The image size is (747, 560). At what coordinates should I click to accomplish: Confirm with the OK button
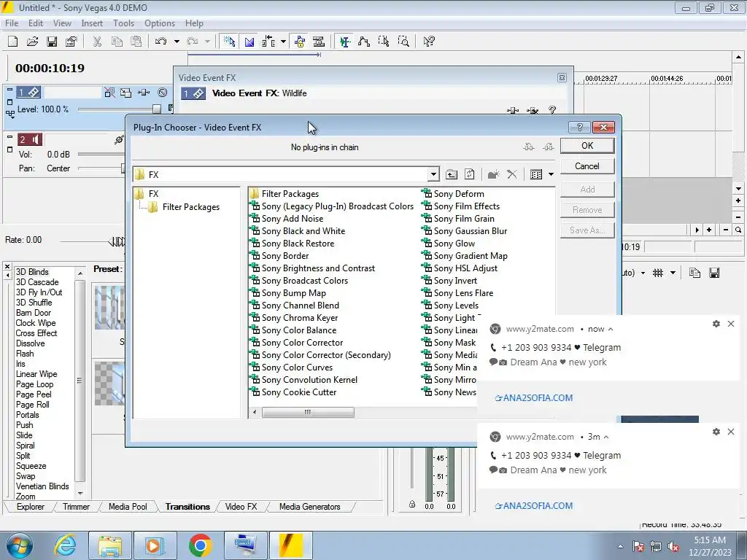(x=587, y=146)
